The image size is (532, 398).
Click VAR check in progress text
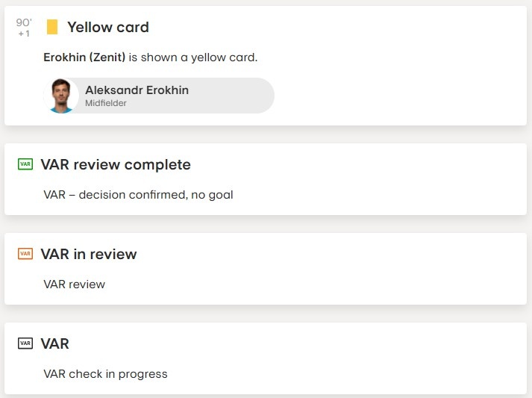click(x=105, y=374)
